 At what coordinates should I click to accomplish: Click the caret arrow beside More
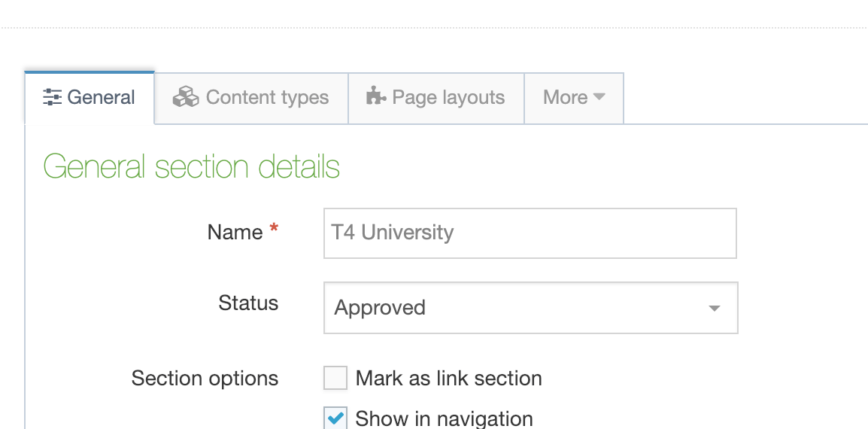[x=599, y=97]
